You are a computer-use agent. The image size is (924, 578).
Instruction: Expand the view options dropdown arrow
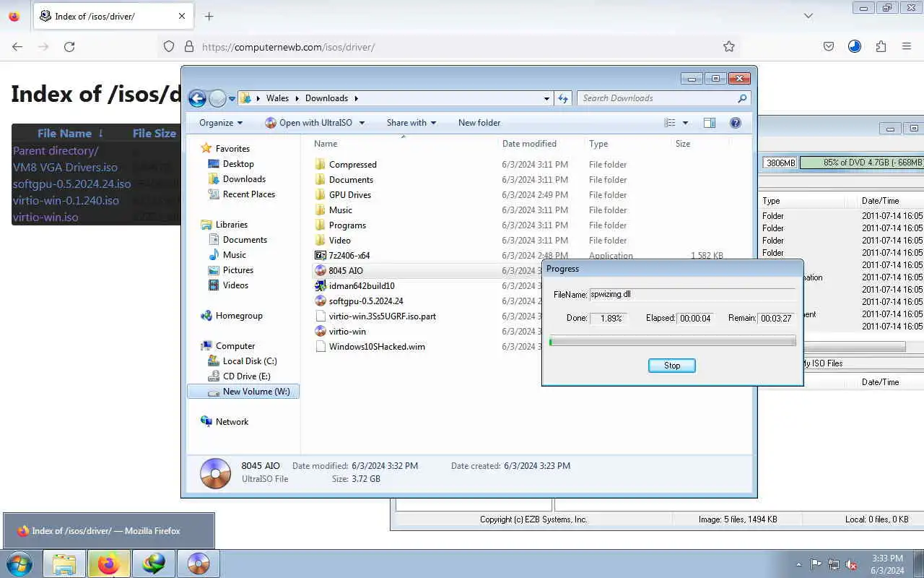pos(685,123)
